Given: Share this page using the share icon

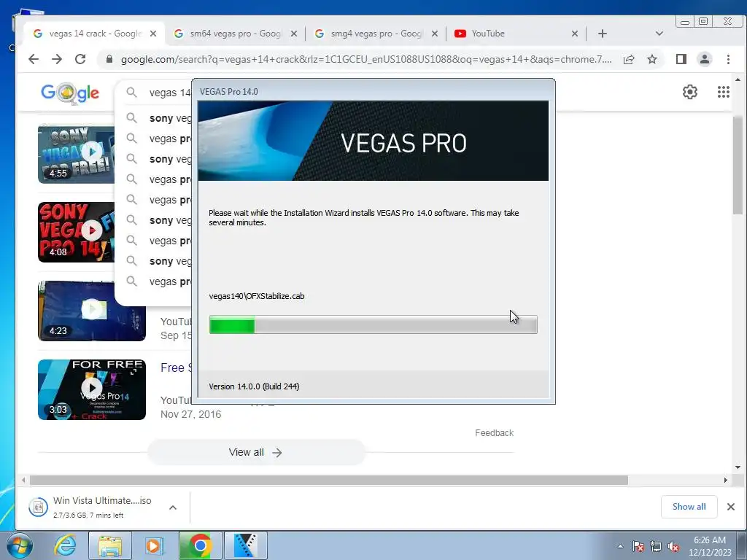Looking at the screenshot, I should [x=629, y=59].
